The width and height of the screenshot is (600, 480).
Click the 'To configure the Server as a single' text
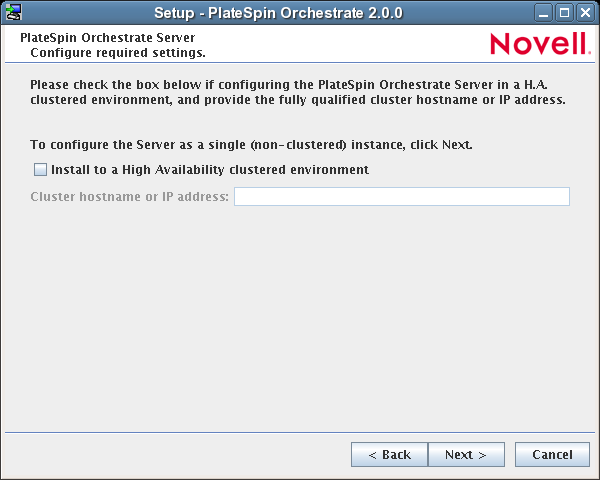click(251, 145)
